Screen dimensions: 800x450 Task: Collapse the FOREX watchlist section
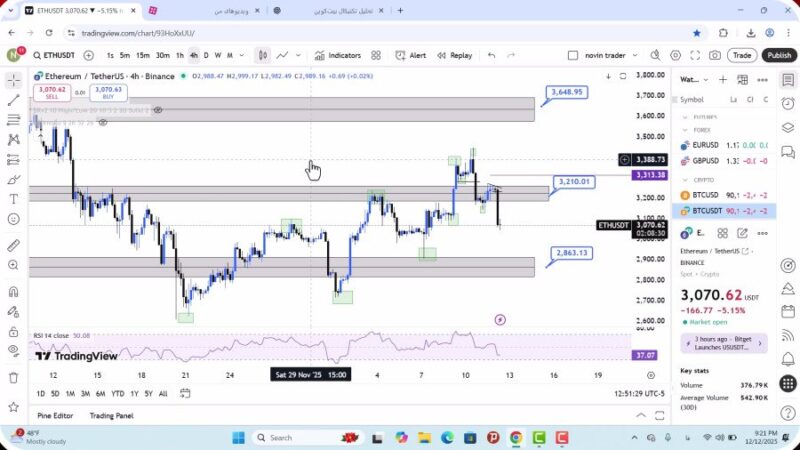click(x=685, y=129)
